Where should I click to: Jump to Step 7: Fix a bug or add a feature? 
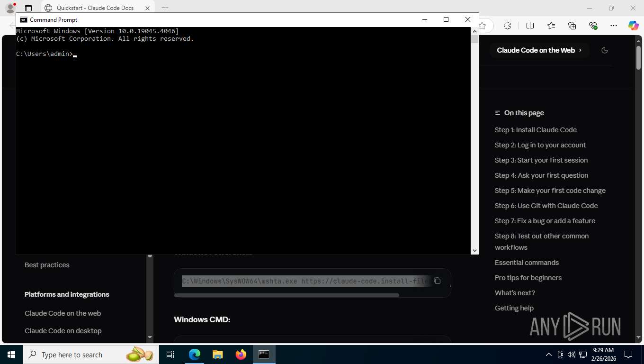tap(545, 221)
